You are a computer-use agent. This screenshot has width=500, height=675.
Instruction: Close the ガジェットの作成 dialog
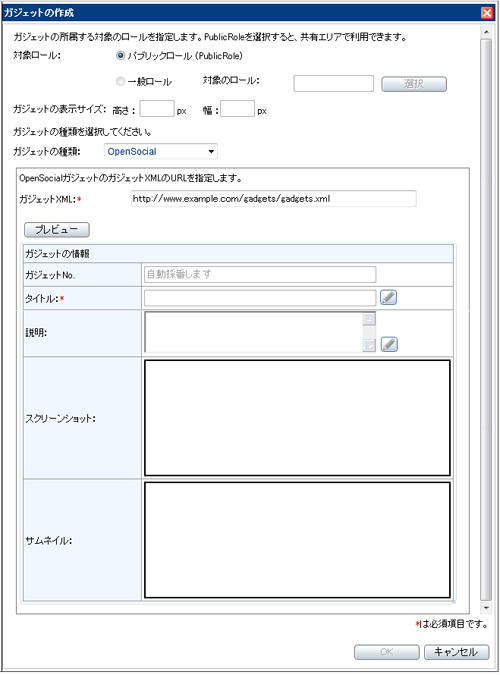click(x=487, y=13)
